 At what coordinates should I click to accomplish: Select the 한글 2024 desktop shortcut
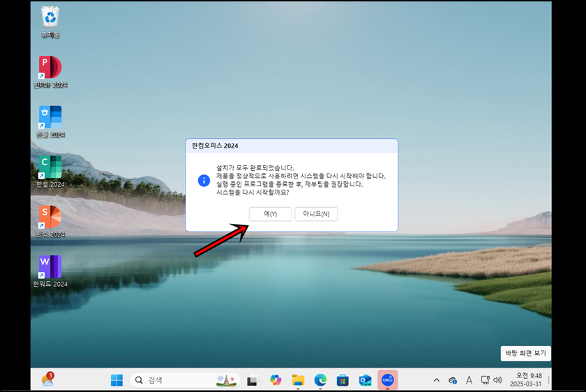(x=50, y=122)
